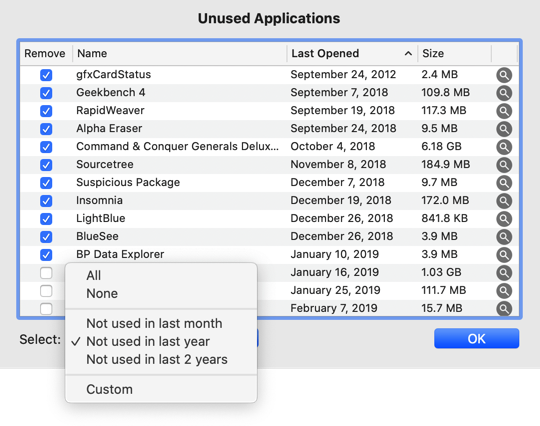Pick Not used in last 2 years

click(161, 359)
